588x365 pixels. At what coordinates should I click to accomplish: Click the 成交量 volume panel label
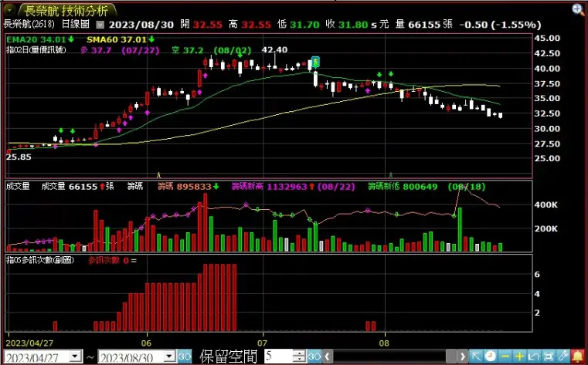tap(18, 187)
